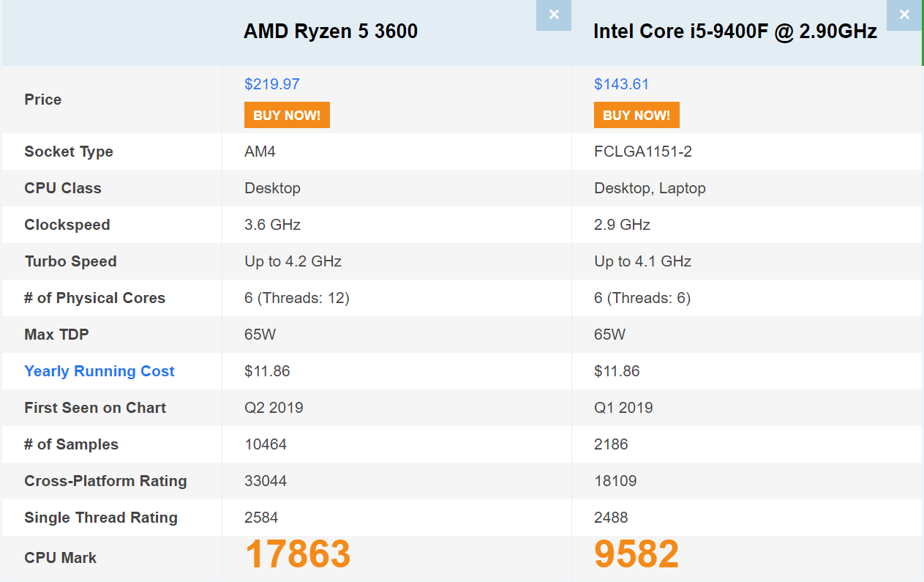
Task: Click BUY NOW under $219.97 price
Action: pyautogui.click(x=287, y=115)
